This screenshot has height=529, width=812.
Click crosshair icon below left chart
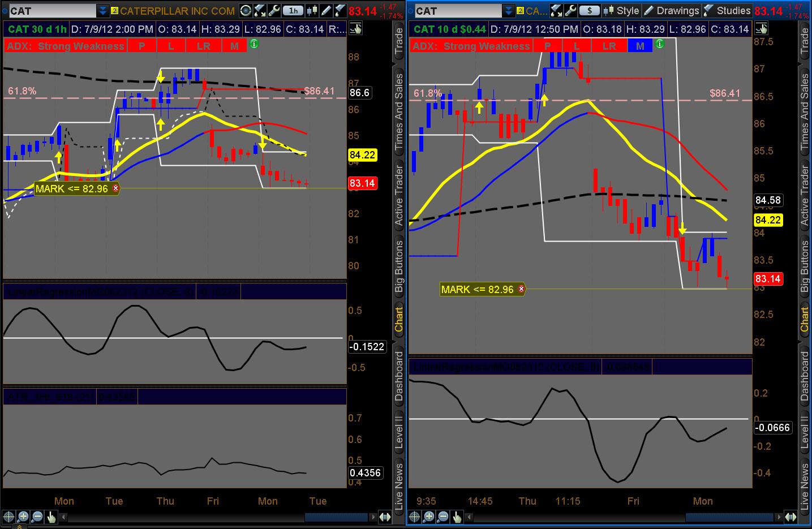pos(9,517)
